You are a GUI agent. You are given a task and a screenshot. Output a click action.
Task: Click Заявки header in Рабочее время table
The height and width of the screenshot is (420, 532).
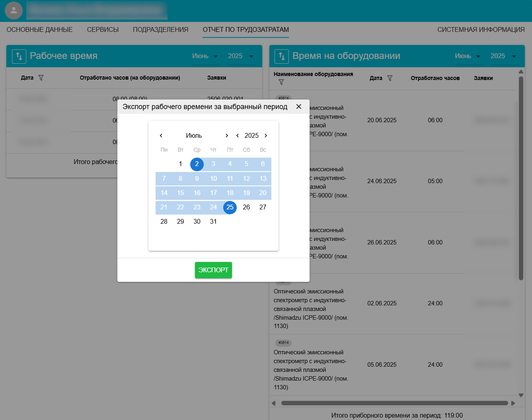(217, 78)
